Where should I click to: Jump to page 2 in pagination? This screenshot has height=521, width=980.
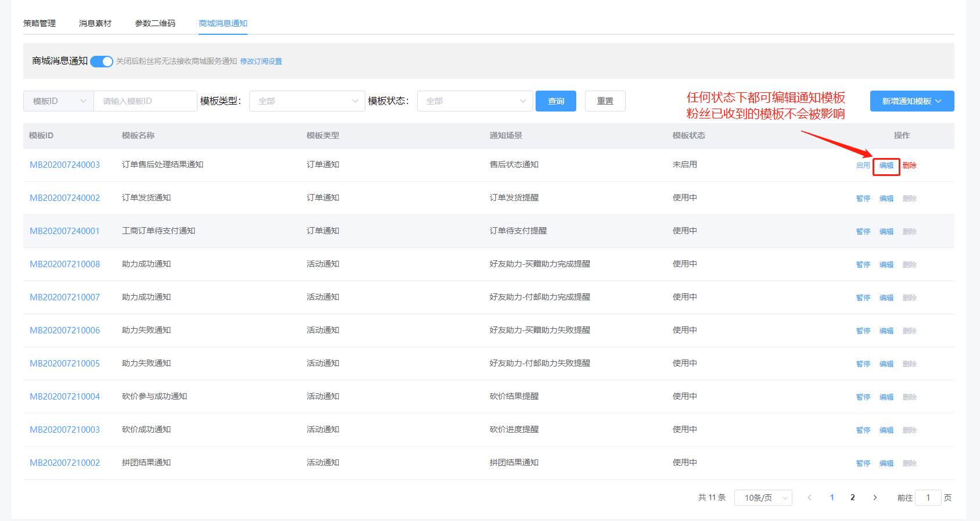tap(852, 498)
